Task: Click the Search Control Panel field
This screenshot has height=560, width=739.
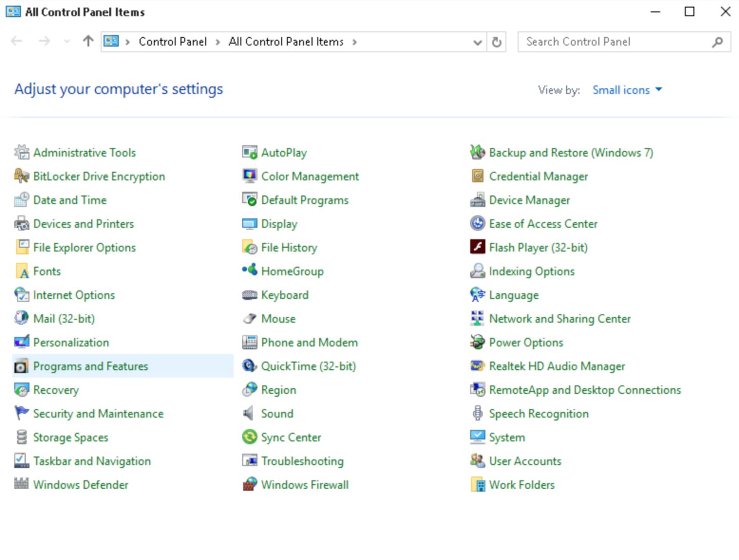Action: click(624, 42)
